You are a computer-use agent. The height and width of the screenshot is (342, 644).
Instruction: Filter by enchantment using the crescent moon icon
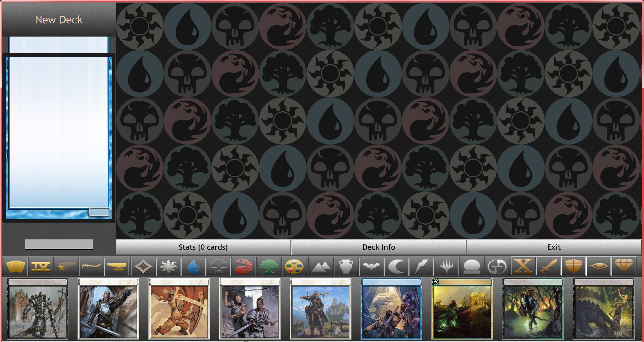coord(396,267)
